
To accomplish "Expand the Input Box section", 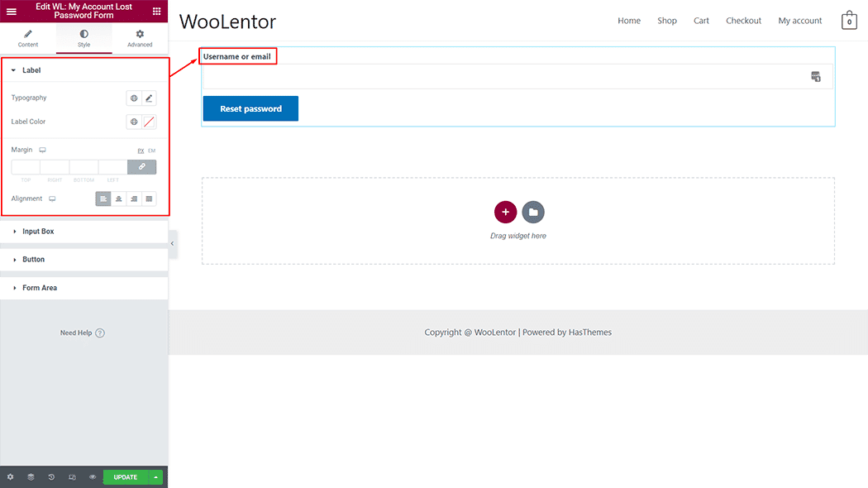I will pos(38,232).
